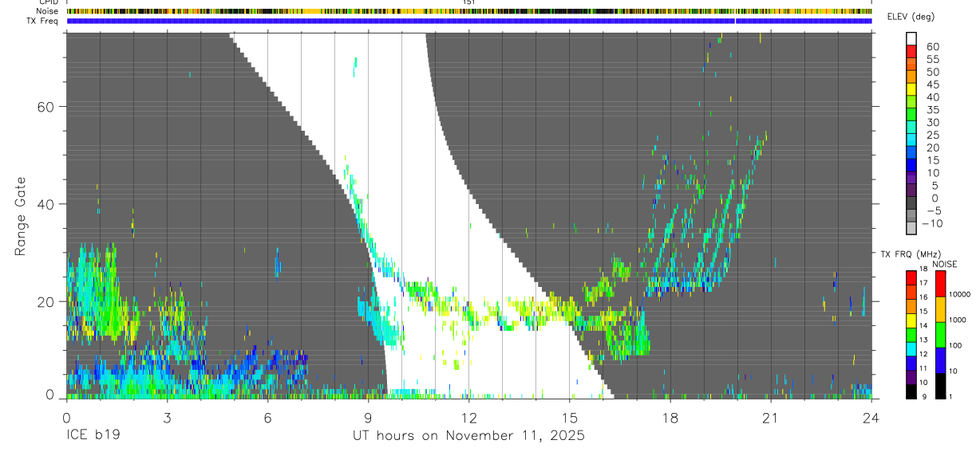The height and width of the screenshot is (452, 980).
Task: Click the '6' tick on UT hours axis
Action: (x=267, y=417)
